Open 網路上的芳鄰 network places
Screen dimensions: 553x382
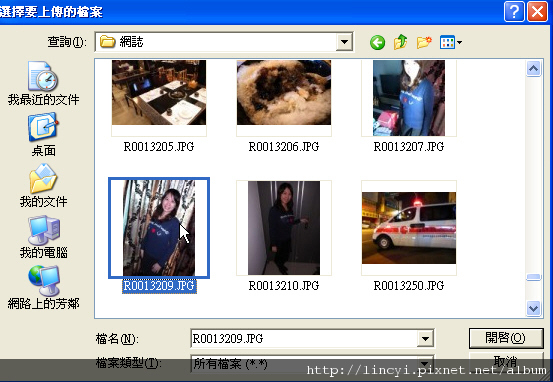pos(43,287)
